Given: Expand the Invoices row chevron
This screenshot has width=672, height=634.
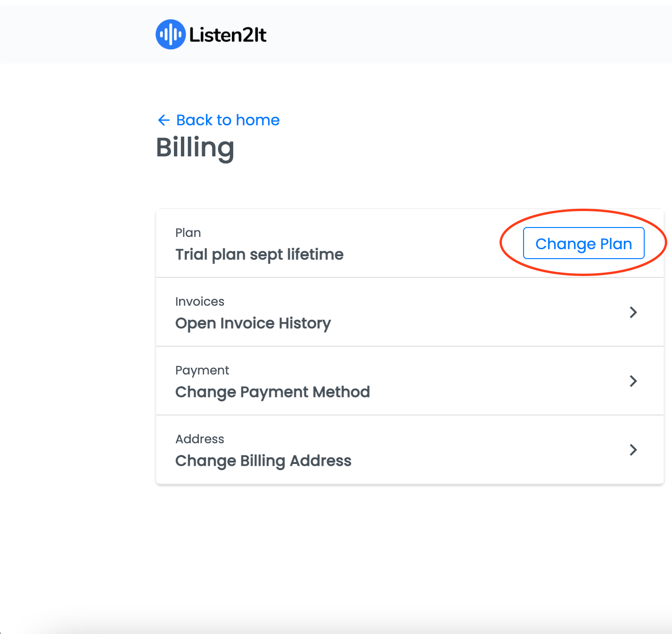Looking at the screenshot, I should coord(633,312).
